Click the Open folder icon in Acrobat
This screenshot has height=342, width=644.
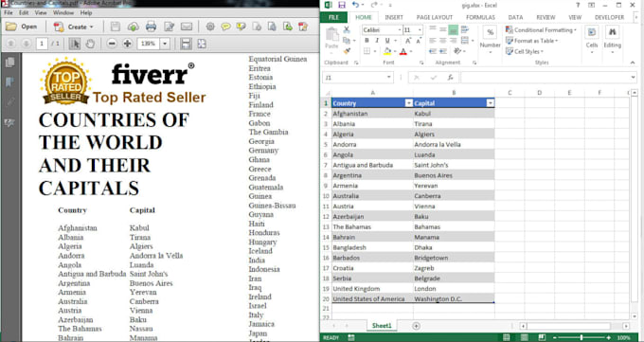(11, 27)
